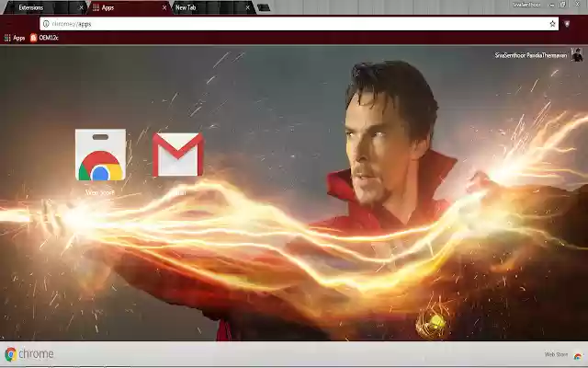Switch to the New Tab tab

click(x=212, y=7)
